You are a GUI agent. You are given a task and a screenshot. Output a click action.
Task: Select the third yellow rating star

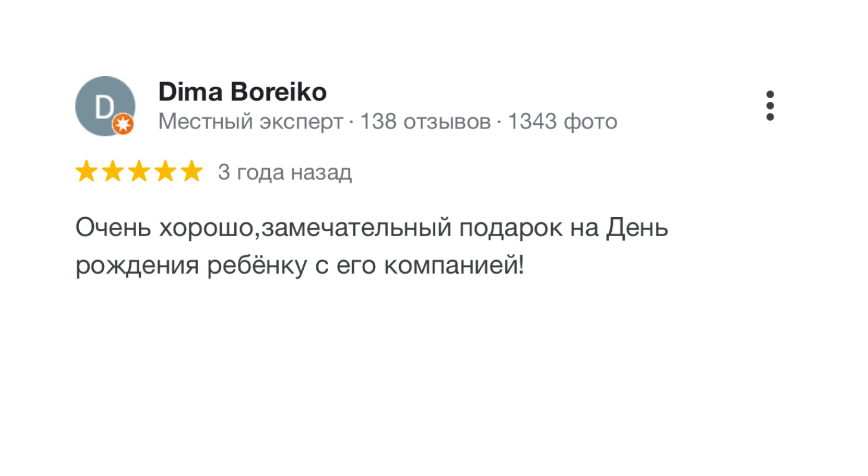click(139, 172)
